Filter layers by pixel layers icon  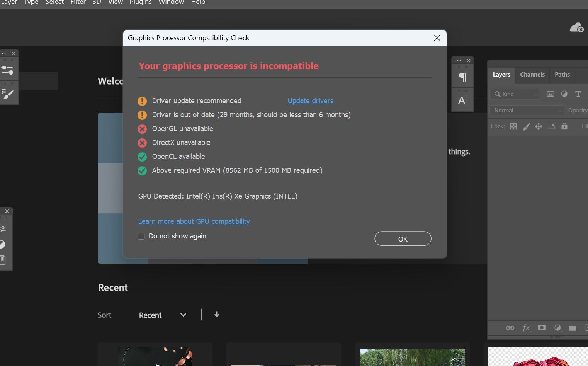(551, 94)
